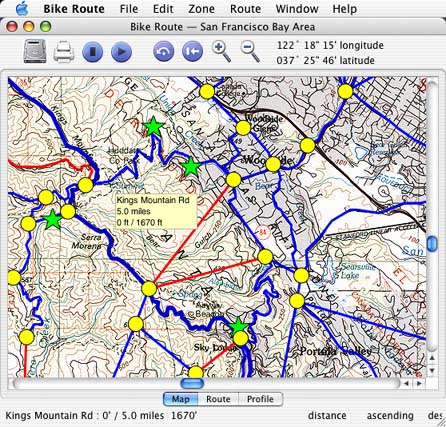
Task: Select the Map tab
Action: (180, 399)
